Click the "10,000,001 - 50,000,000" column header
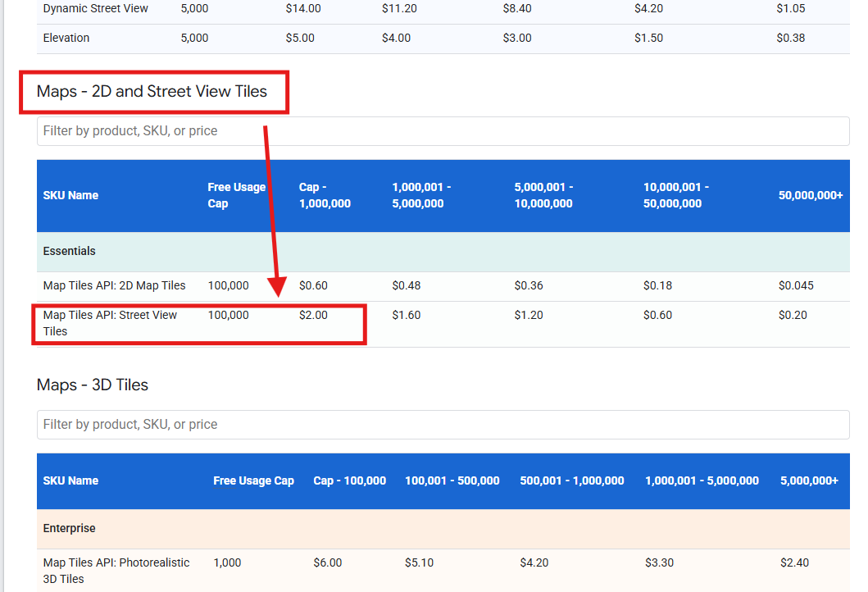 pyautogui.click(x=676, y=195)
